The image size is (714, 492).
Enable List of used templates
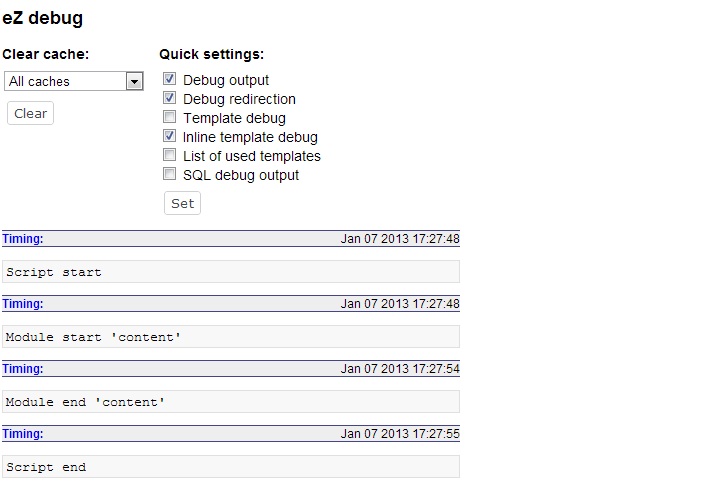point(169,155)
